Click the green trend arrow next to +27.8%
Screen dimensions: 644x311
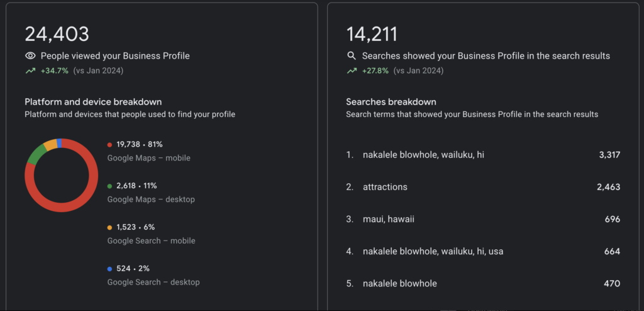[x=352, y=71]
